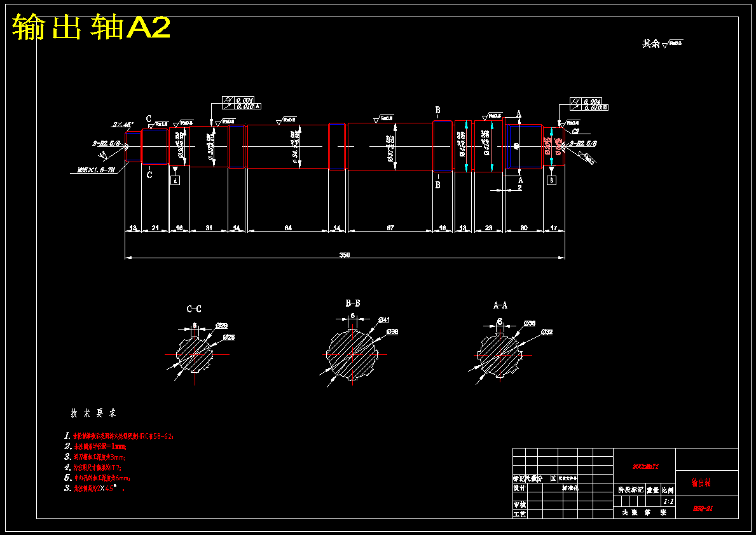756x535 pixels.
Task: Select the "1:1" scale value
Action: (668, 502)
